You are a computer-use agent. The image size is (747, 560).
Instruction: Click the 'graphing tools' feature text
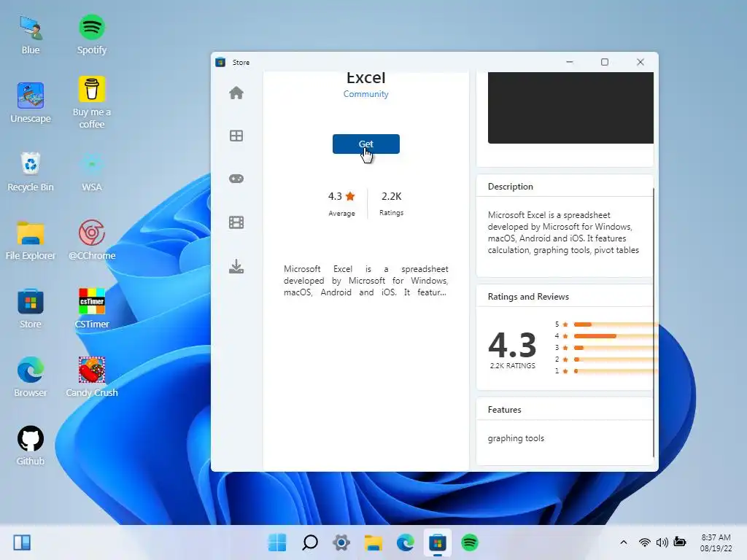click(516, 438)
